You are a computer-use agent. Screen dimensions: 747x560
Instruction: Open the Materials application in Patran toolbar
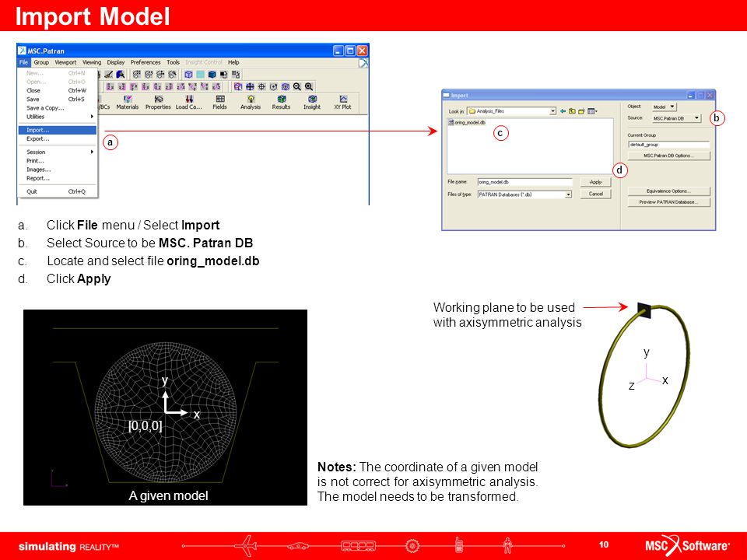[127, 102]
